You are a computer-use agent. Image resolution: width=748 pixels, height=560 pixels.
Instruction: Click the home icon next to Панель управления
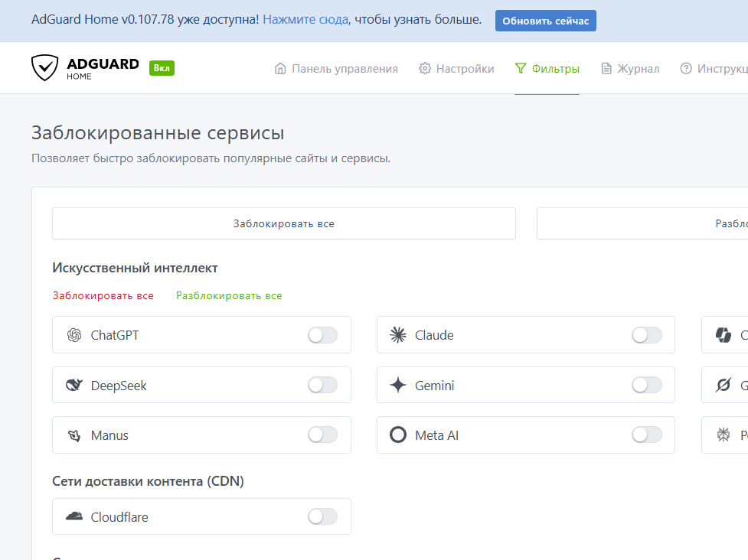[x=280, y=69]
